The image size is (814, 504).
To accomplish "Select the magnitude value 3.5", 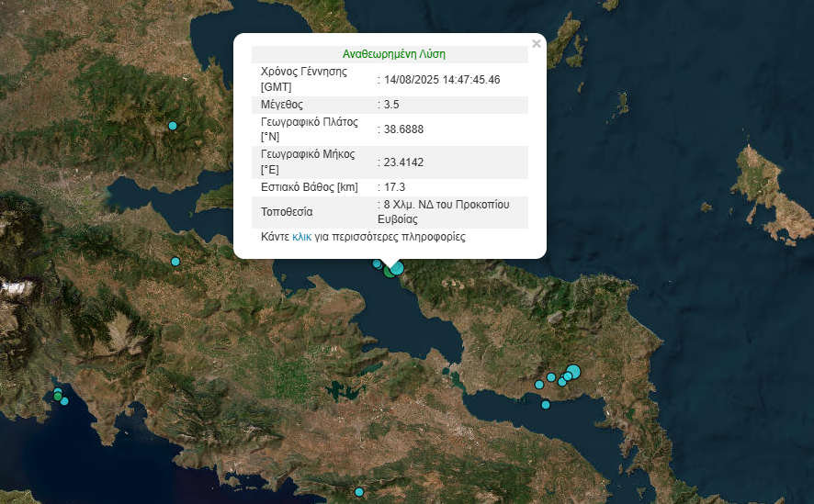I will (391, 105).
